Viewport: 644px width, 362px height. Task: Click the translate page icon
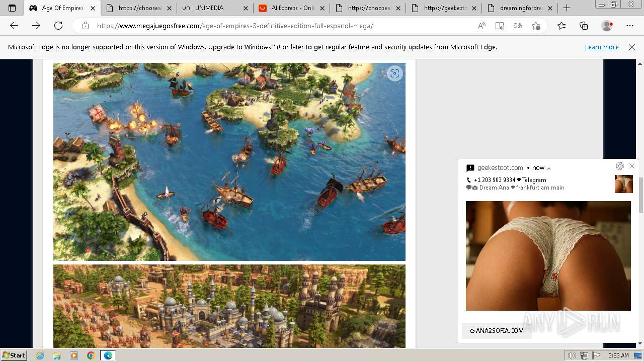click(x=518, y=26)
